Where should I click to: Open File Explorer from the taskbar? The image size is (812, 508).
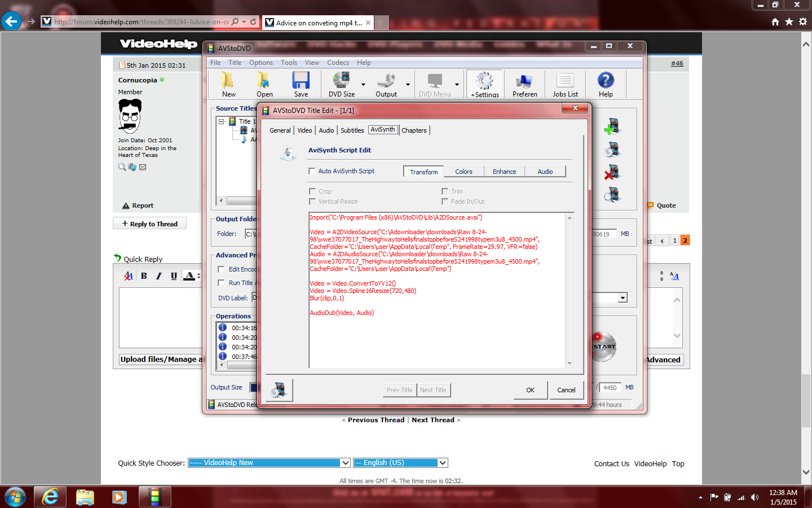tap(85, 497)
